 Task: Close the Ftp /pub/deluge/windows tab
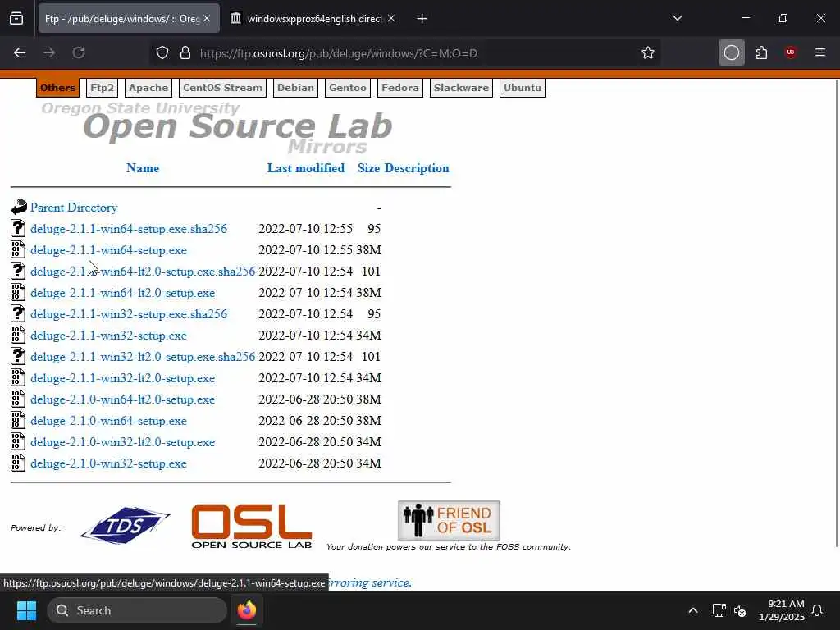coord(207,18)
